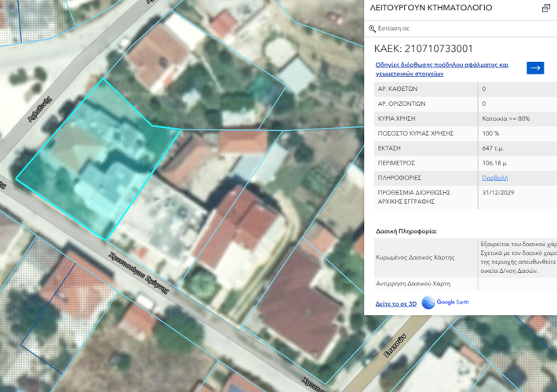Click the Χρυσοστόμου Σμύρνης street label
The height and width of the screenshot is (392, 557).
139,273
